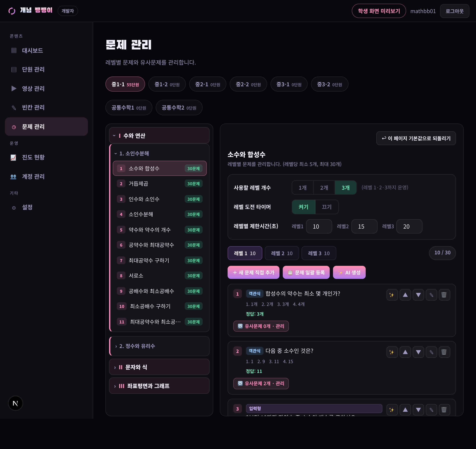Go to 영상 관리 page
Image resolution: width=476 pixels, height=449 pixels.
[x=46, y=88]
